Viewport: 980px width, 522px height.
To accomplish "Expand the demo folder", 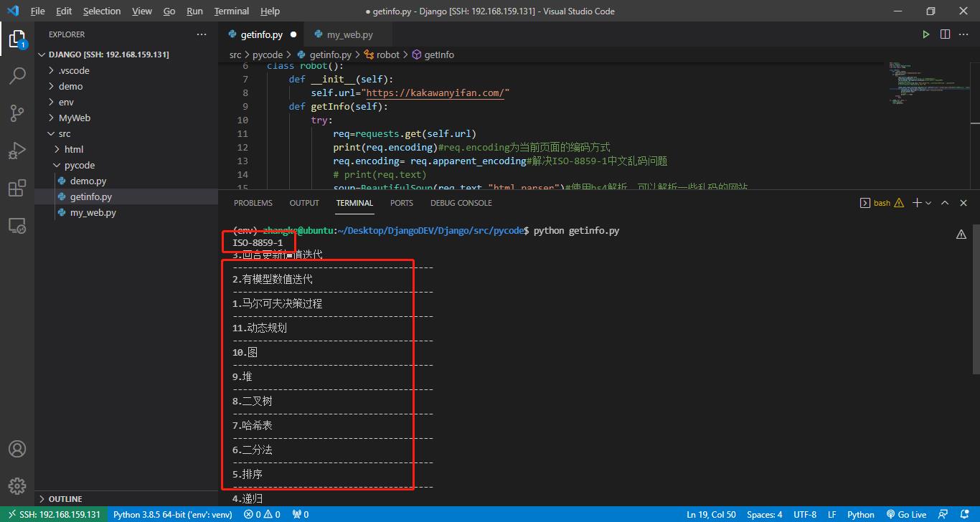I will 126,86.
